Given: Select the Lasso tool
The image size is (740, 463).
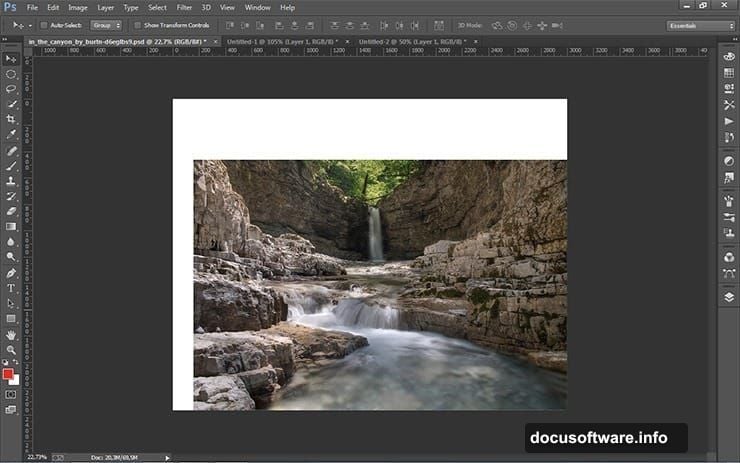Looking at the screenshot, I should [11, 89].
